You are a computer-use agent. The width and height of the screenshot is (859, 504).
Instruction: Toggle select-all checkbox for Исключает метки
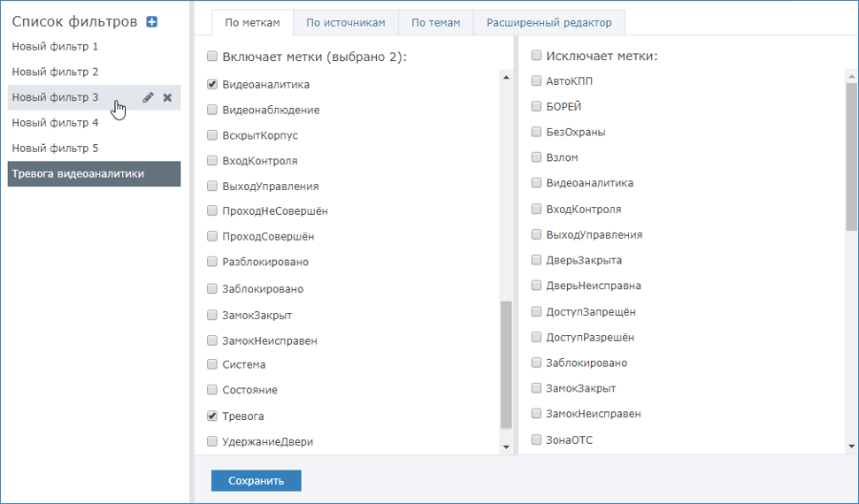536,54
